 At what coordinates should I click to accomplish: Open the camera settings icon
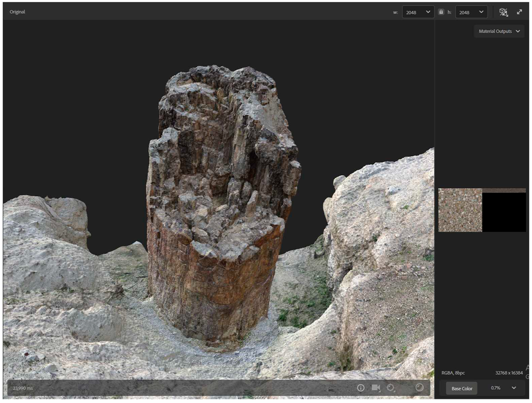click(x=376, y=388)
